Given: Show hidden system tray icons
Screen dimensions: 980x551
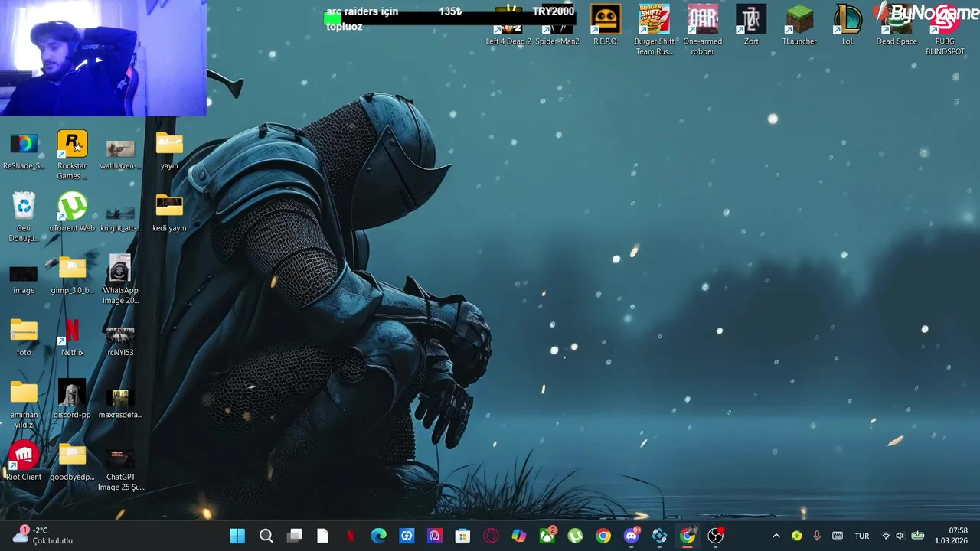Looking at the screenshot, I should tap(776, 536).
